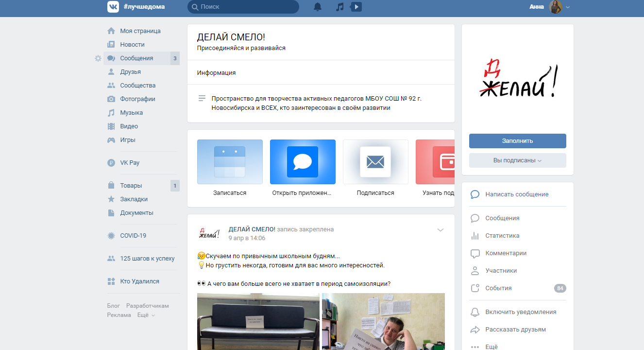The width and height of the screenshot is (644, 350).
Task: Open the chat bubble app tile
Action: click(x=303, y=162)
